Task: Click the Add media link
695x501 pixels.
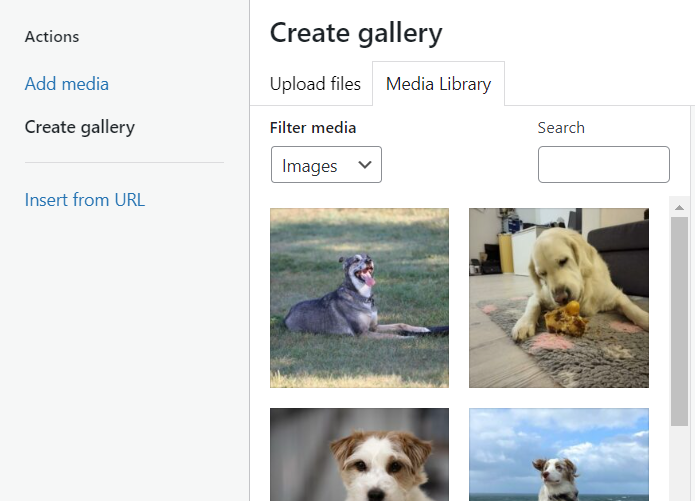Action: point(66,84)
